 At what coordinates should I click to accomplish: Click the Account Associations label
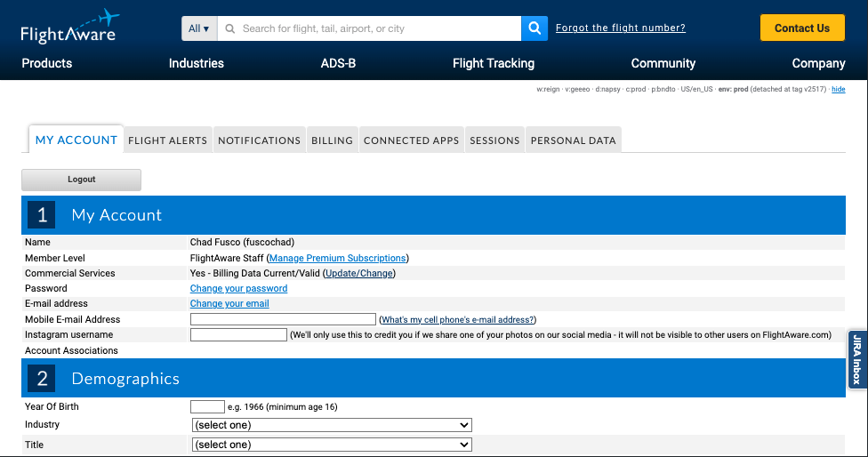coord(71,350)
